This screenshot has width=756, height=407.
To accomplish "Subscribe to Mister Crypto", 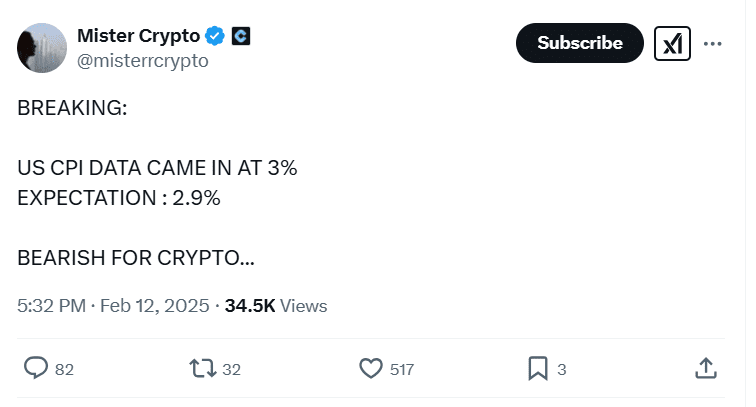I will 579,43.
